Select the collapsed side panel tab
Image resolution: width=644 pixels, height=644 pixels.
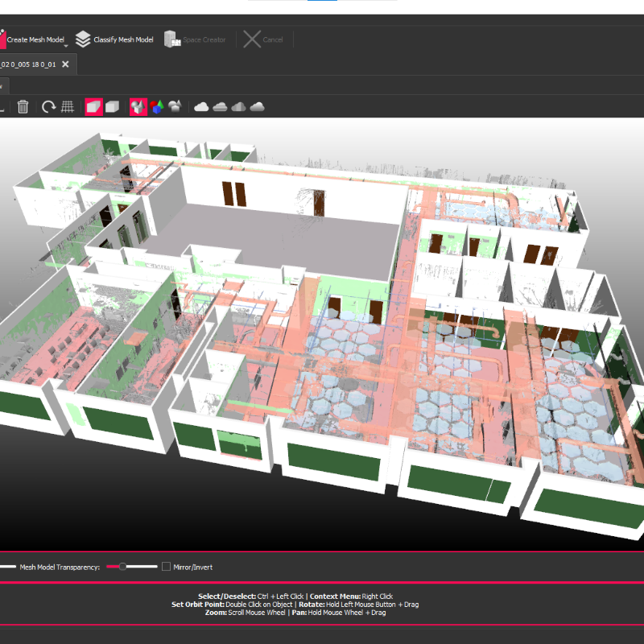point(4,86)
